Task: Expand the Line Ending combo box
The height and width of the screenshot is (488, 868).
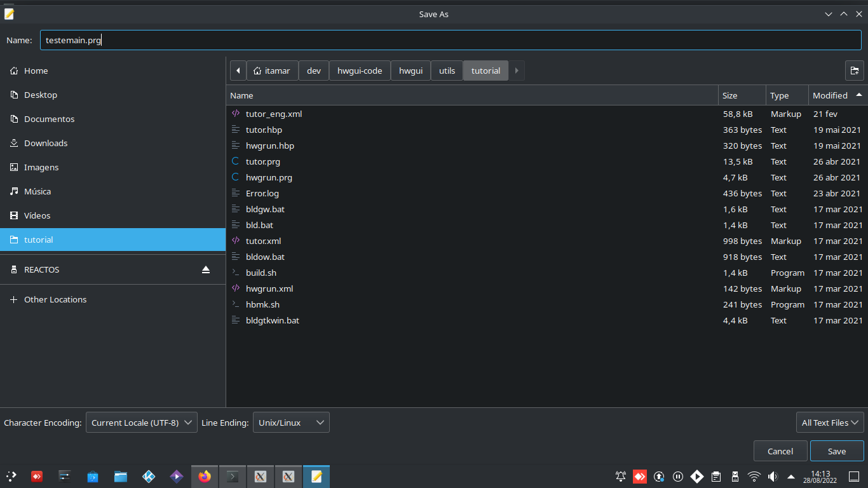Action: tap(291, 423)
